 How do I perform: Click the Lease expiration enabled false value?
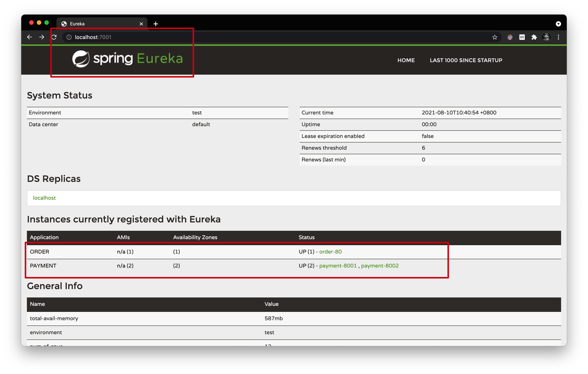pyautogui.click(x=428, y=136)
